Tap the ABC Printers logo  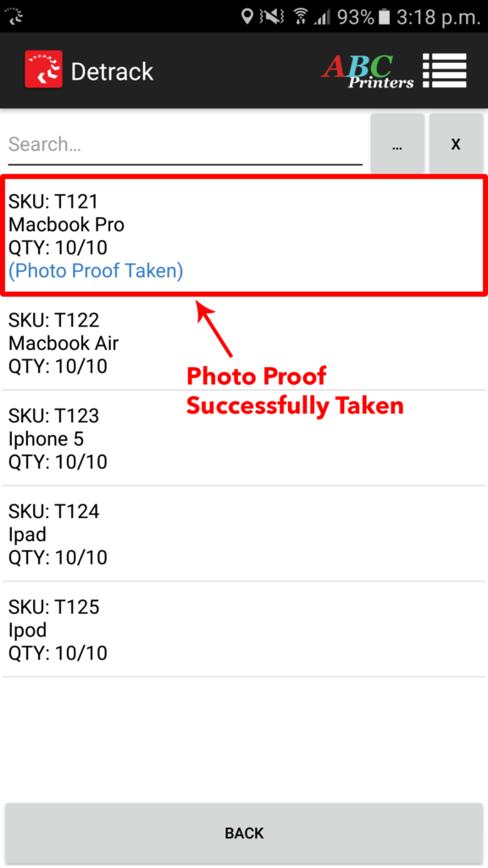pos(368,71)
